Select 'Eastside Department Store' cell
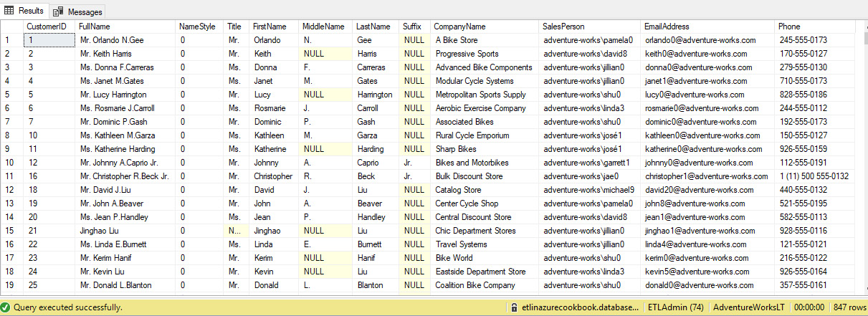The height and width of the screenshot is (316, 868). [x=485, y=272]
